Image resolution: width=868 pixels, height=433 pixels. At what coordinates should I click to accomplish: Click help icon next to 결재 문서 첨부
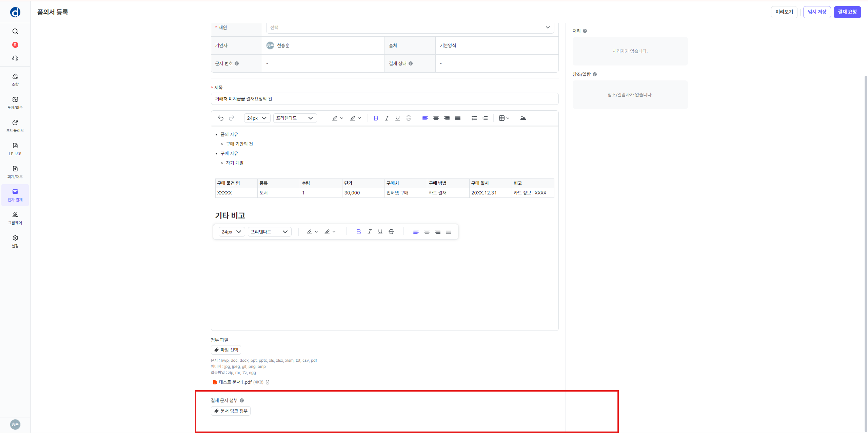(x=242, y=400)
